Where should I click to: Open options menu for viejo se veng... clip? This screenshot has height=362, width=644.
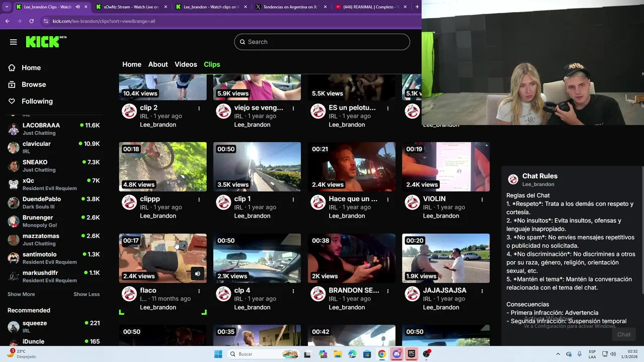(293, 108)
